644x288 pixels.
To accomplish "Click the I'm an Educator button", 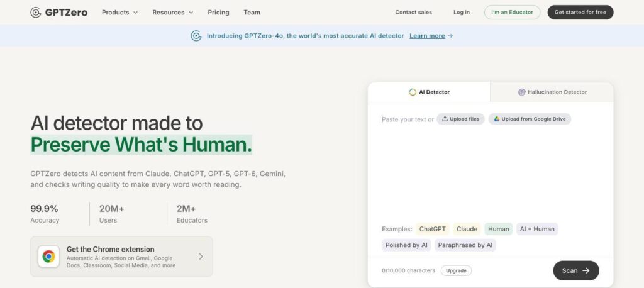I will 512,13.
